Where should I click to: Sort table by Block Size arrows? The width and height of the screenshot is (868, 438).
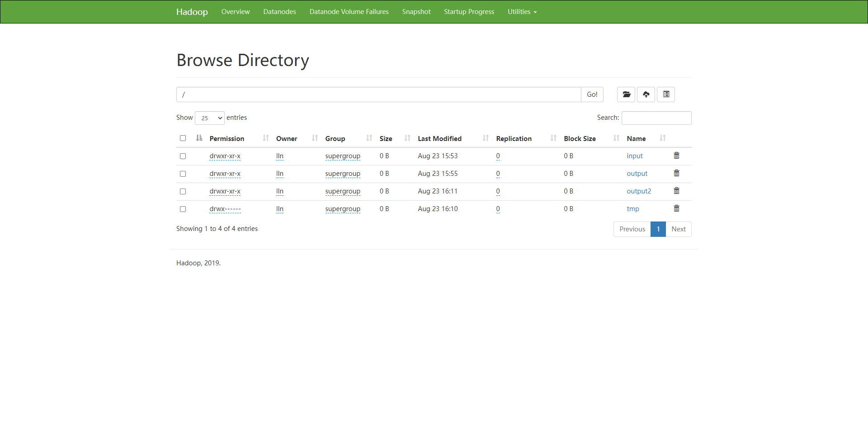click(x=617, y=138)
